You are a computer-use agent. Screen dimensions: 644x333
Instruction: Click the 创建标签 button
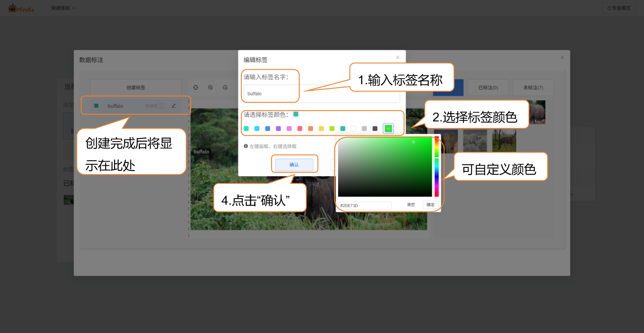[x=135, y=87]
